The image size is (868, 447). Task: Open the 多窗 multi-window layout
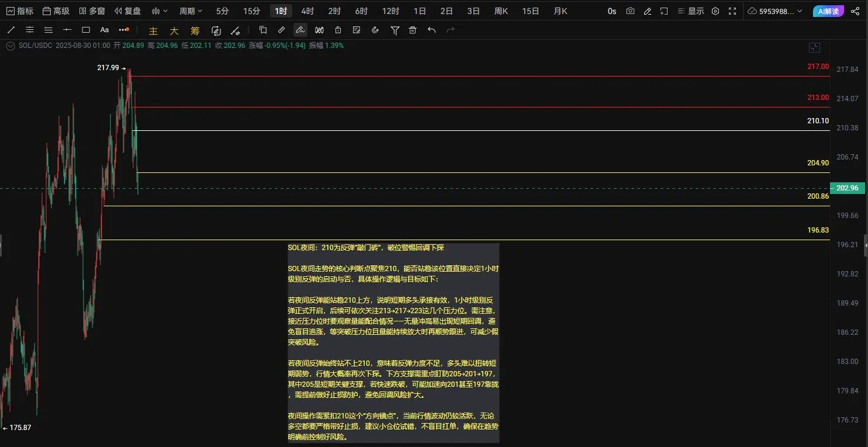click(92, 11)
